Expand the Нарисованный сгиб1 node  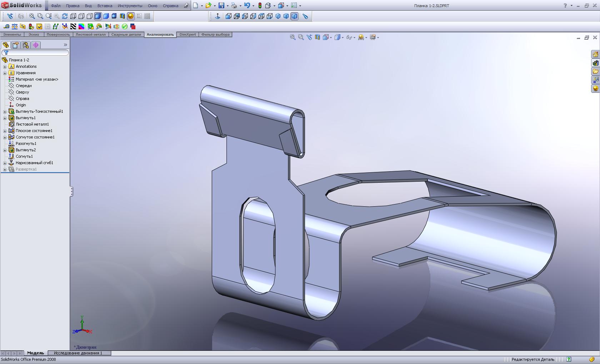pyautogui.click(x=5, y=163)
